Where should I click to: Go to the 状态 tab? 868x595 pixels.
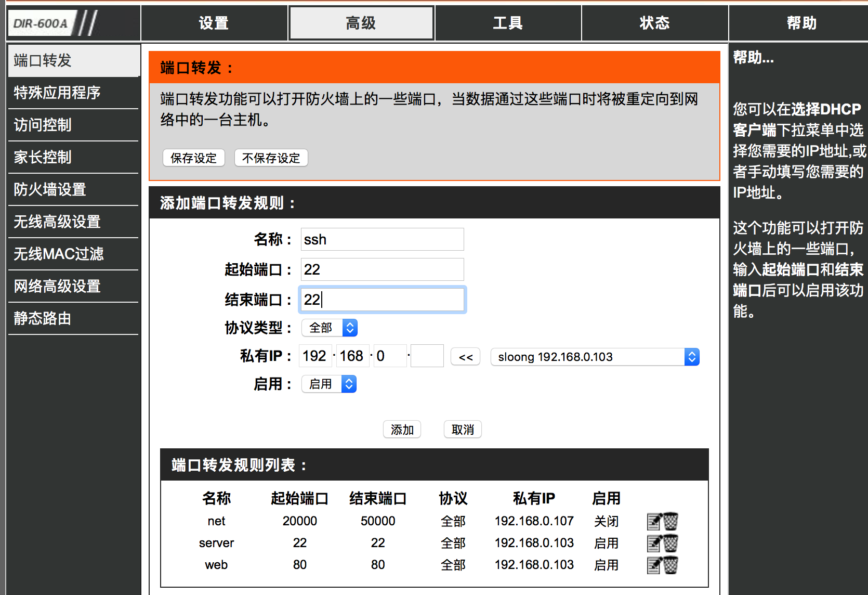(x=654, y=23)
